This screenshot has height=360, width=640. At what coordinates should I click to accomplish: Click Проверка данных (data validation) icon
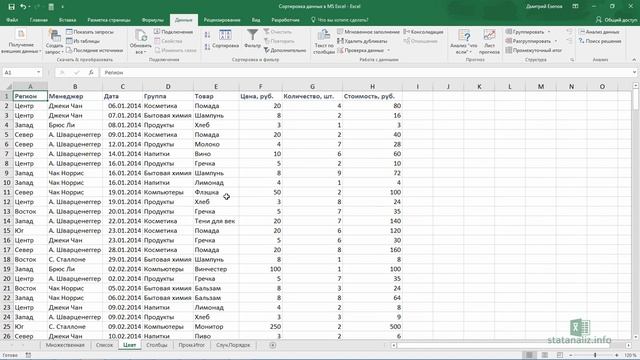[340, 50]
